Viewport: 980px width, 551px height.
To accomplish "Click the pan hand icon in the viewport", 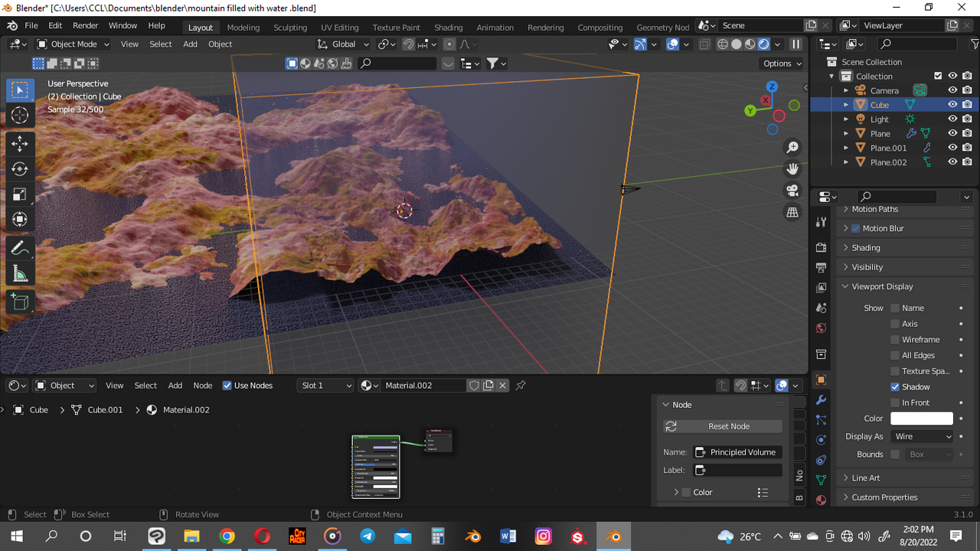I will point(792,168).
